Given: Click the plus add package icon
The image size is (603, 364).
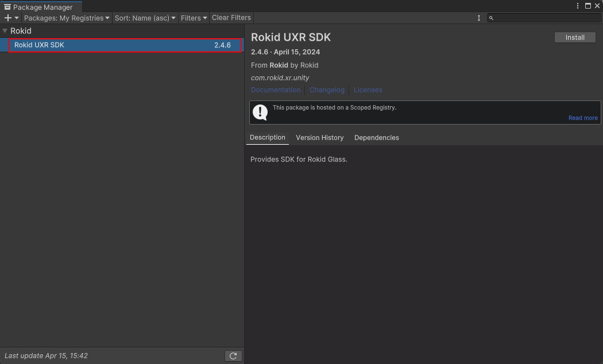Looking at the screenshot, I should tap(7, 18).
